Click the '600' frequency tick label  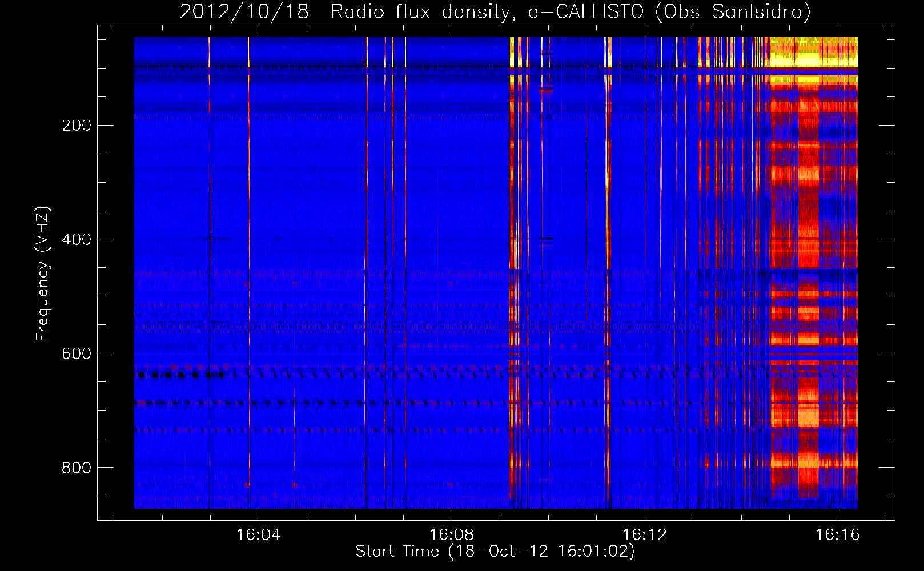[76, 354]
